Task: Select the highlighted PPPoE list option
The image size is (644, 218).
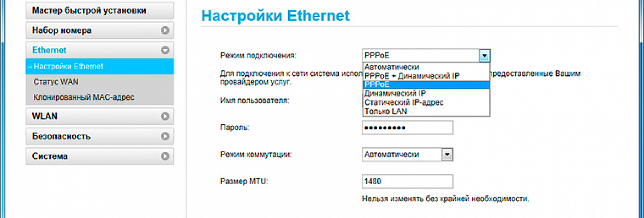Action: (426, 84)
